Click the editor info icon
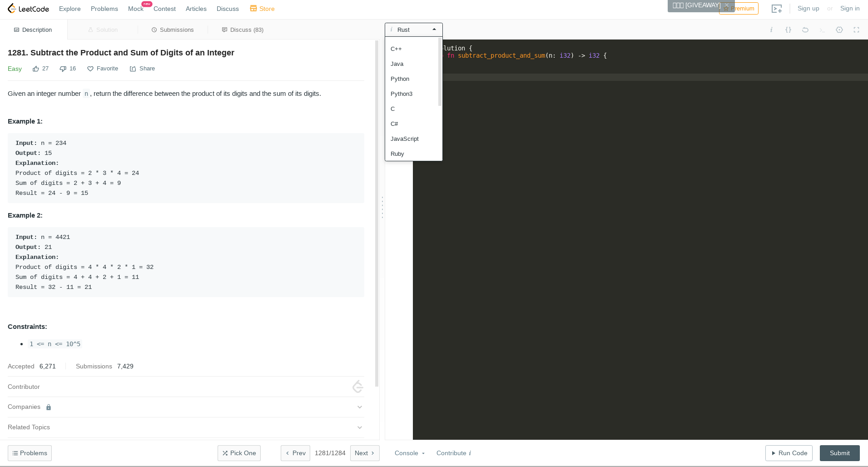The width and height of the screenshot is (868, 467). pyautogui.click(x=771, y=30)
